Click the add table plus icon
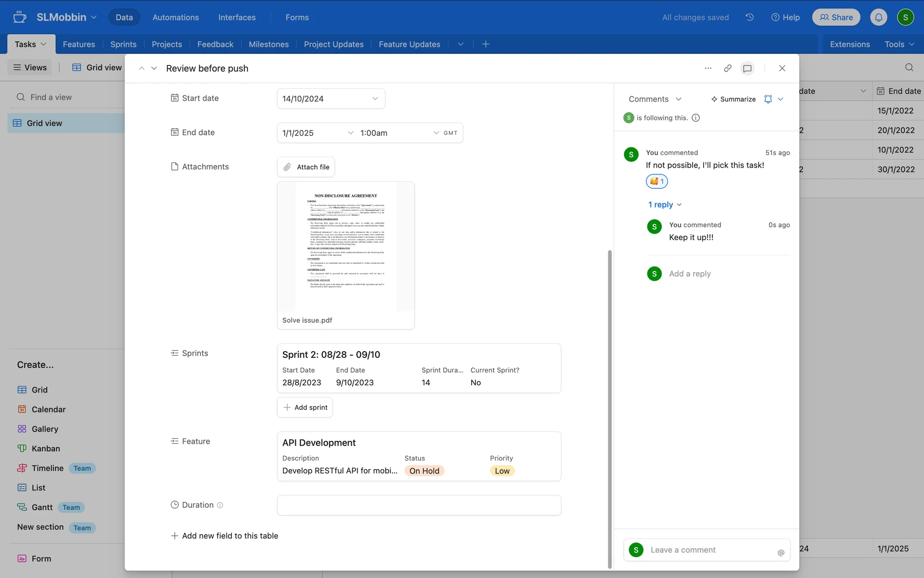This screenshot has width=924, height=578. [x=486, y=44]
